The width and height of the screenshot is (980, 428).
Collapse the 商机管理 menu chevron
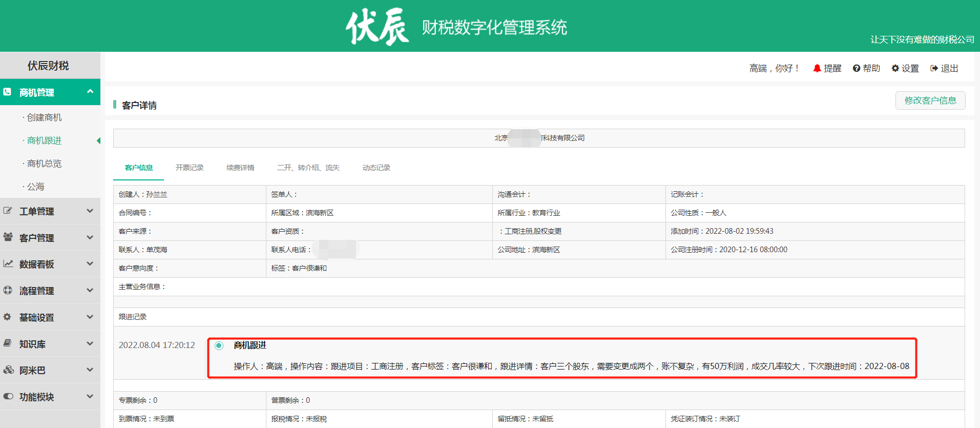coord(90,91)
